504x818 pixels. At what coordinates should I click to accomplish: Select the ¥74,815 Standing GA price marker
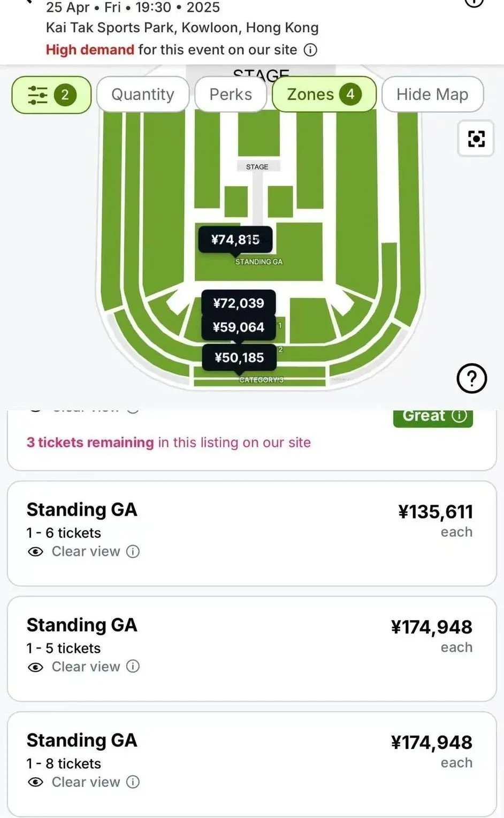[x=235, y=239]
